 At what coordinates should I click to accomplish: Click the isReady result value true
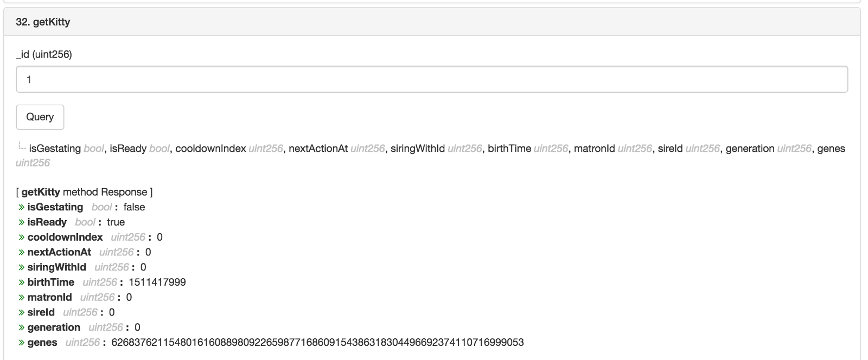(116, 222)
